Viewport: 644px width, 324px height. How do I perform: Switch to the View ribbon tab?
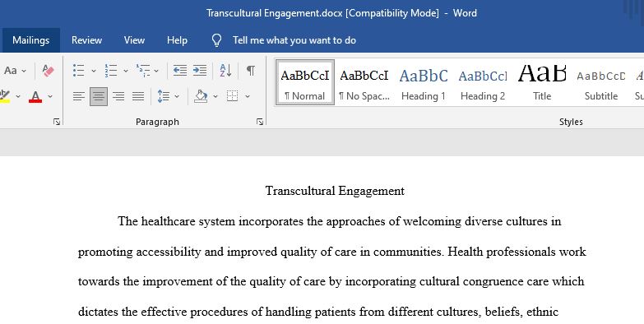[134, 40]
